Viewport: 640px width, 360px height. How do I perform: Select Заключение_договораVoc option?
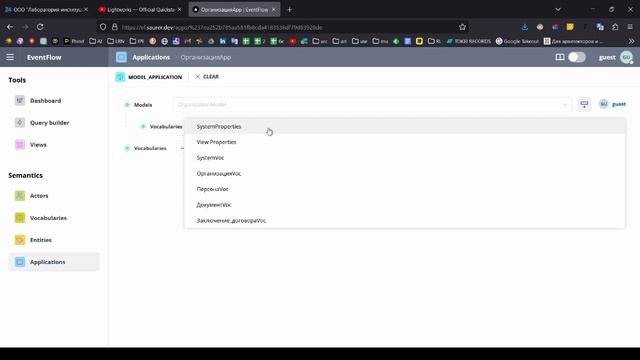tap(404, 220)
